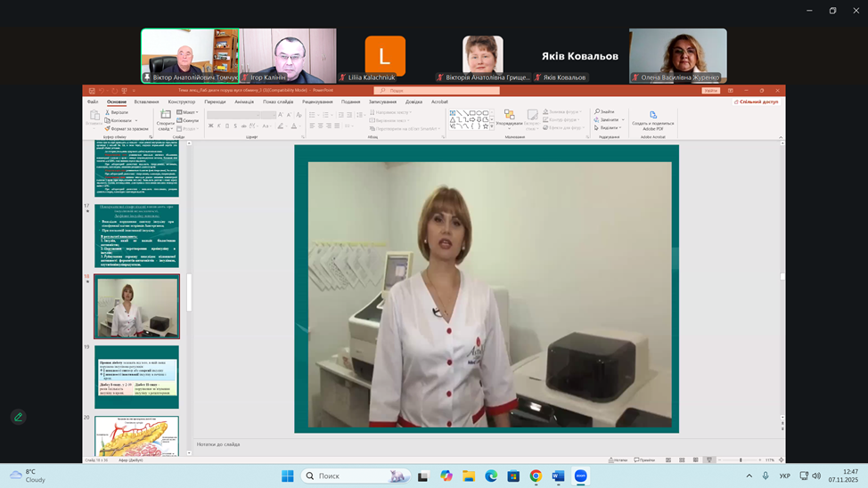This screenshot has width=868, height=488.
Task: Click the Copy (Копіювати) command
Action: (118, 120)
